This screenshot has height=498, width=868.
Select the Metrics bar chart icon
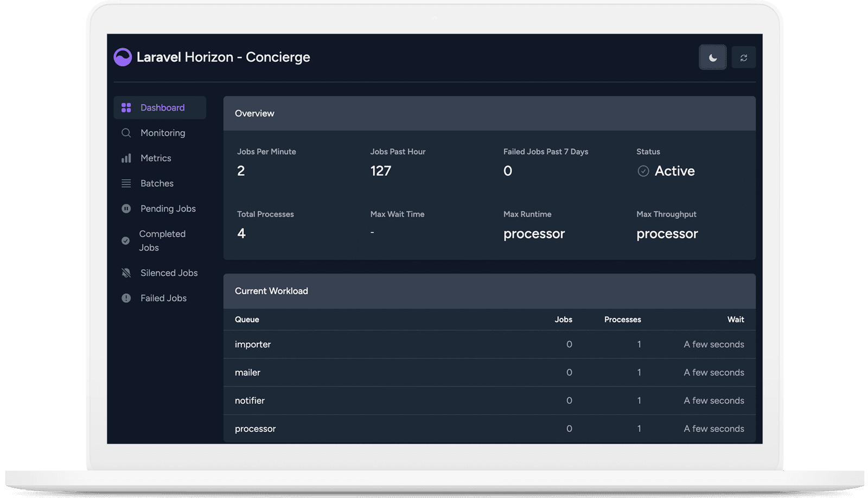tap(126, 158)
